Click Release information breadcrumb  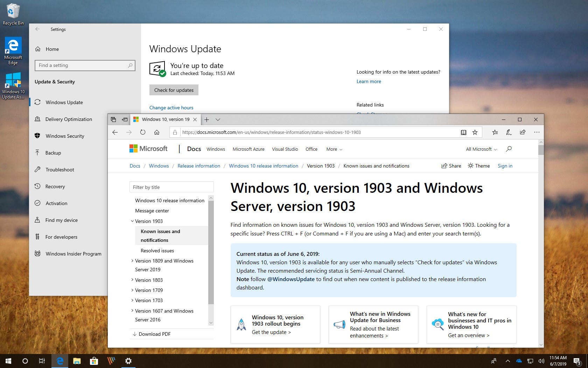click(199, 166)
